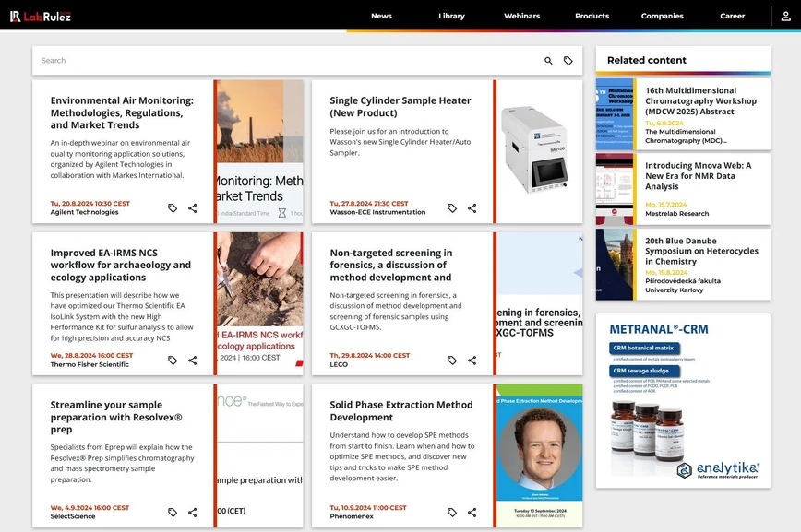Viewport: 801px width, 532px height.
Task: Open the Library menu
Action: (451, 16)
